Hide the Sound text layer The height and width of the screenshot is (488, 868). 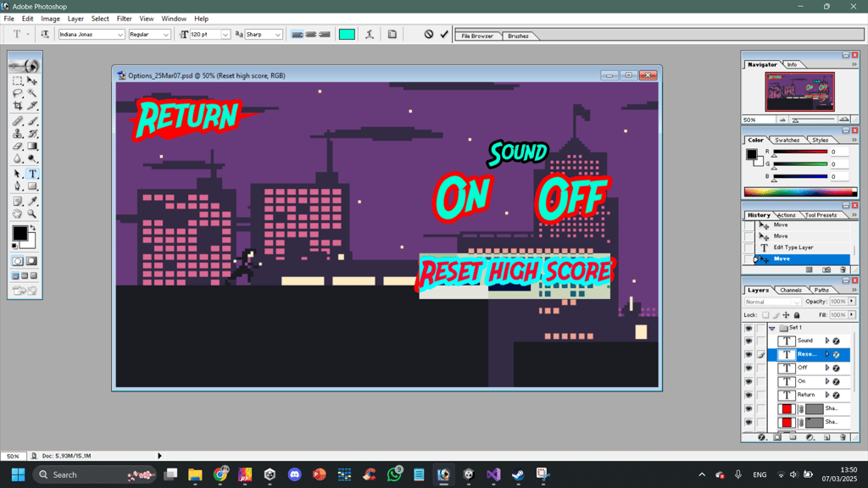748,341
